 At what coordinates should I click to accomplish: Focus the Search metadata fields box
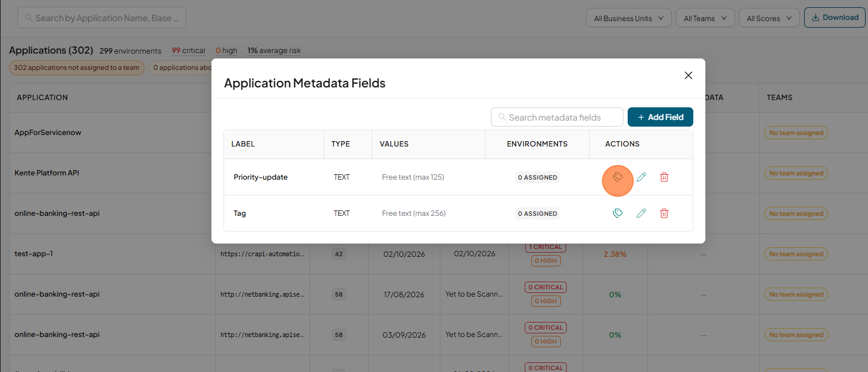point(557,117)
